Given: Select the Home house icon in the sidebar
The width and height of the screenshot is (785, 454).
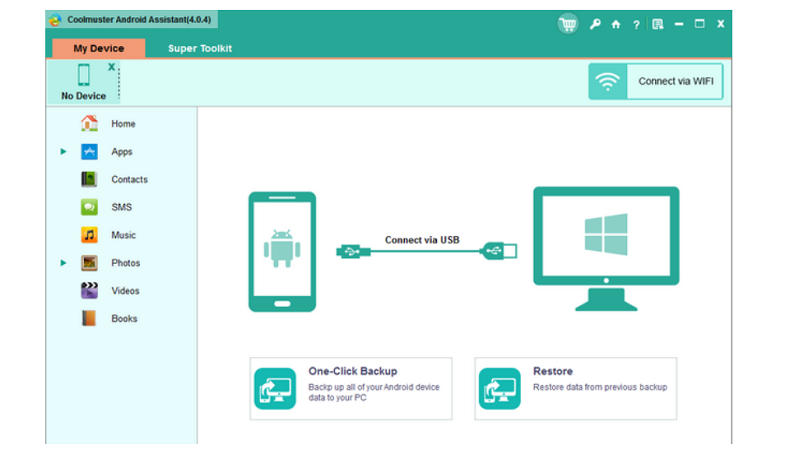Looking at the screenshot, I should click(90, 123).
